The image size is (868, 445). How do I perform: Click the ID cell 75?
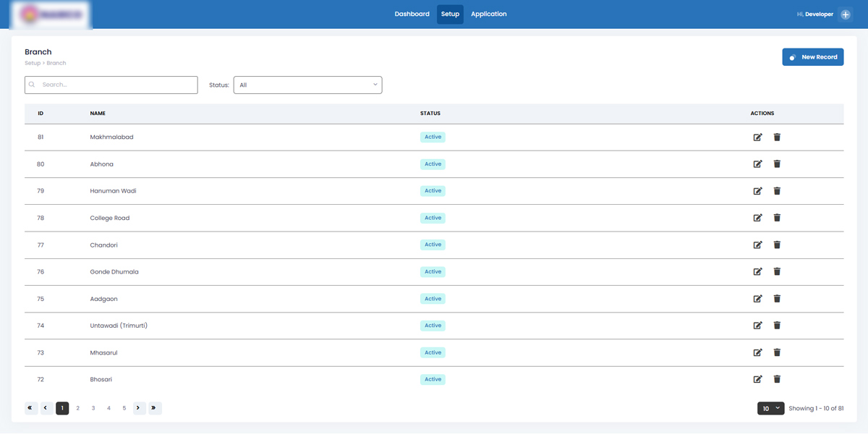(41, 299)
